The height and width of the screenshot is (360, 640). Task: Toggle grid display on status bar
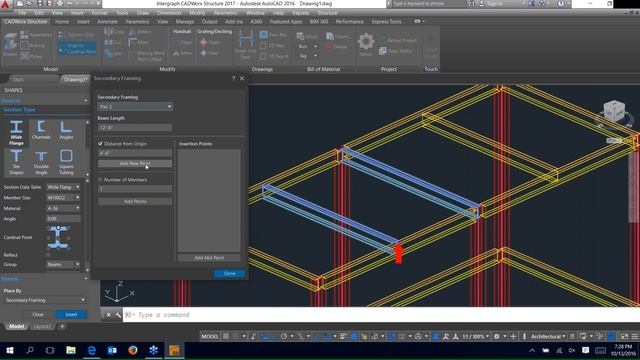(226, 336)
